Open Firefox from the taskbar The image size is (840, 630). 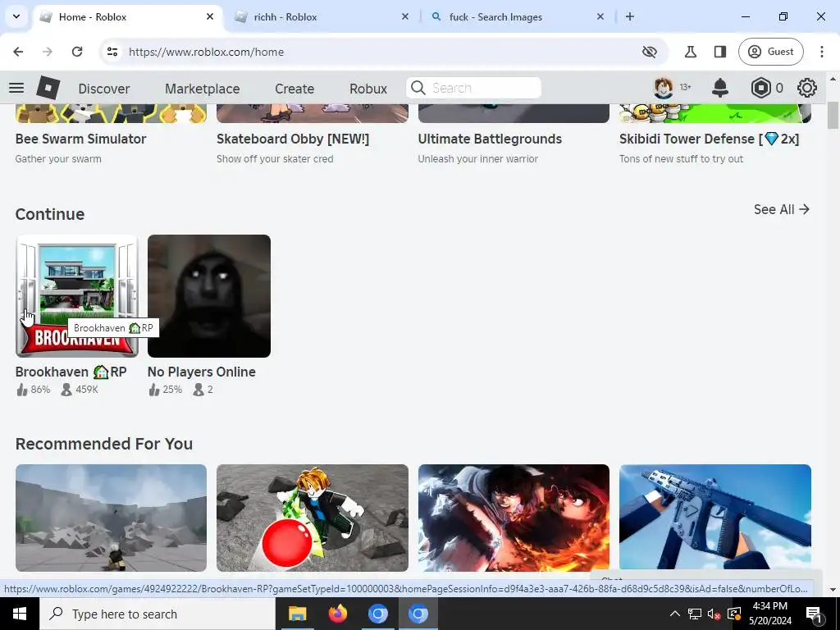[337, 614]
